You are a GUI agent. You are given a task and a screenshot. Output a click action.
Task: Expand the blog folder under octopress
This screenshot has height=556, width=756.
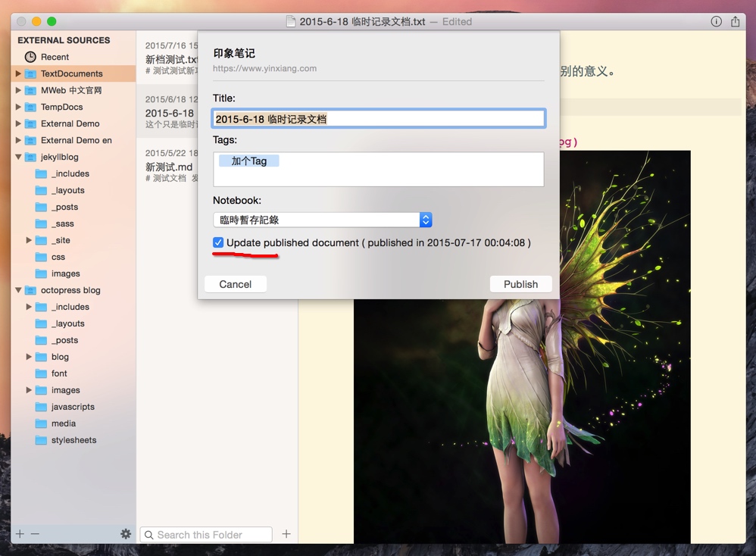[x=29, y=357]
